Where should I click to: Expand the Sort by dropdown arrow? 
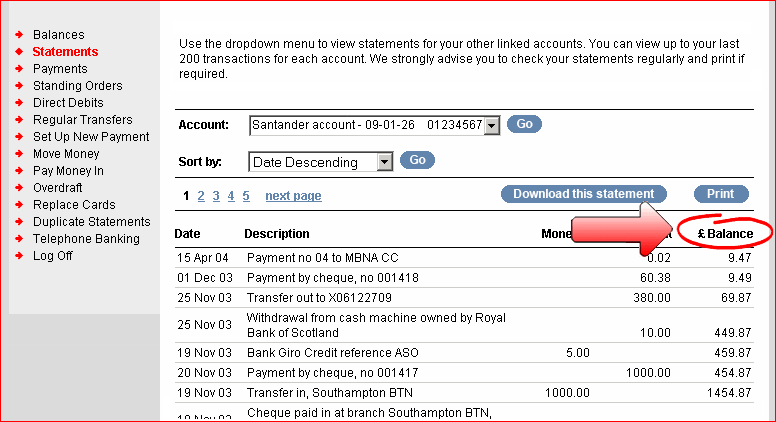coord(385,162)
